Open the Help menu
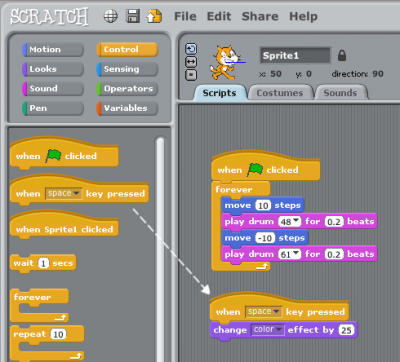 [303, 17]
